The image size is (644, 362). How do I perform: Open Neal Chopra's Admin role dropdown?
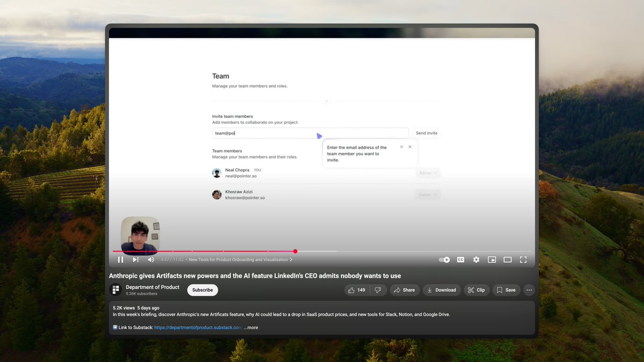(428, 173)
